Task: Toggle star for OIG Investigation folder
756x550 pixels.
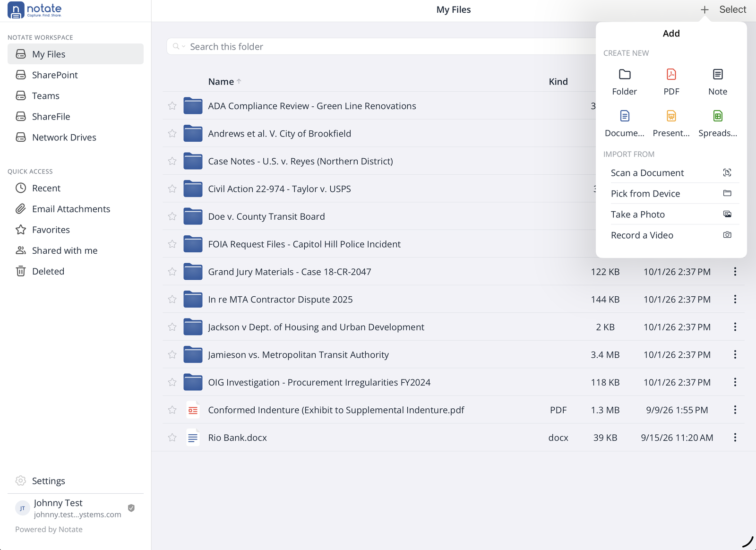Action: 172,382
